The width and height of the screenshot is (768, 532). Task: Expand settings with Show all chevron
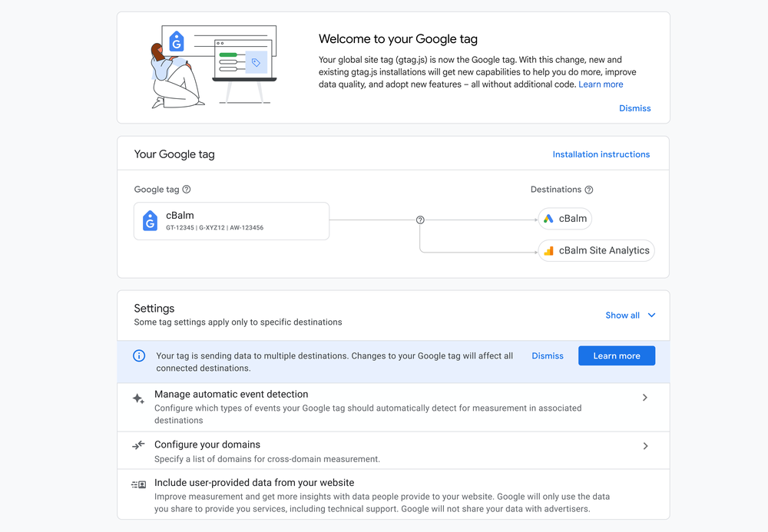coord(651,316)
